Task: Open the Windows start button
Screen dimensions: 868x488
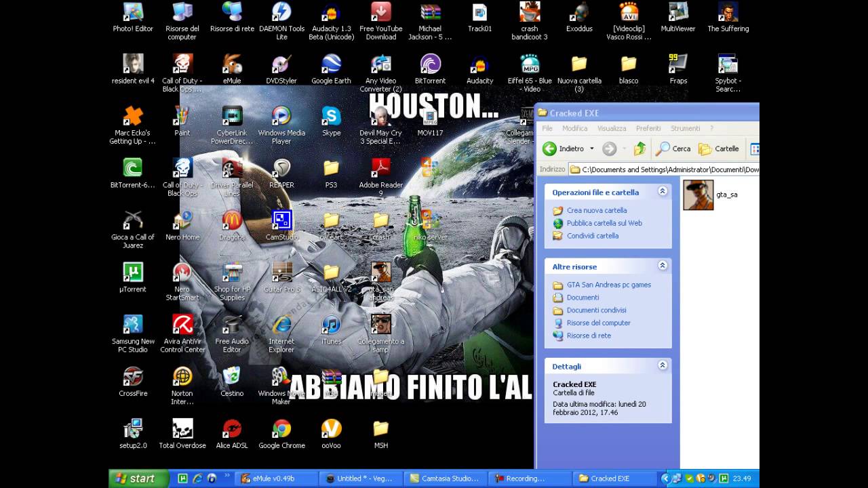Action: (x=140, y=479)
